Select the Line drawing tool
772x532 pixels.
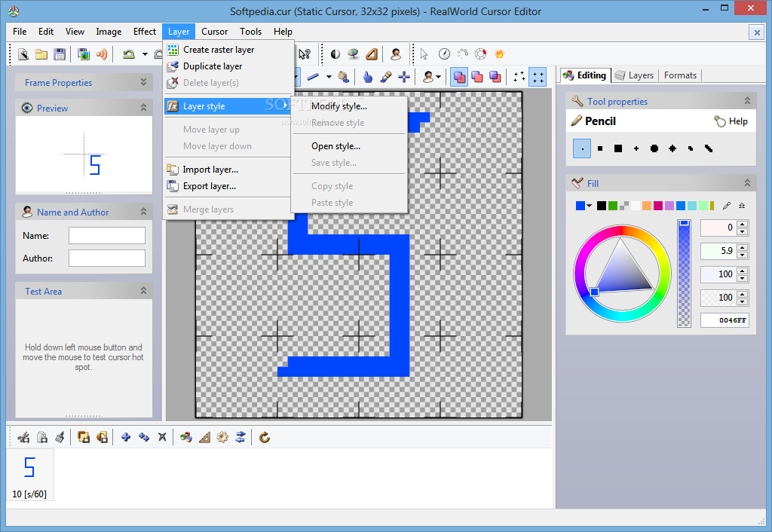click(313, 77)
